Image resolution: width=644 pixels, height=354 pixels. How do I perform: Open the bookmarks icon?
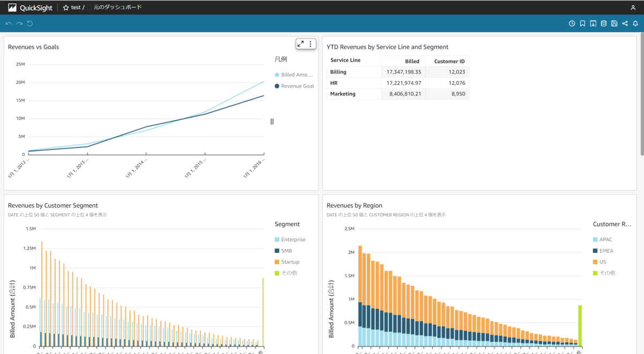pyautogui.click(x=582, y=24)
